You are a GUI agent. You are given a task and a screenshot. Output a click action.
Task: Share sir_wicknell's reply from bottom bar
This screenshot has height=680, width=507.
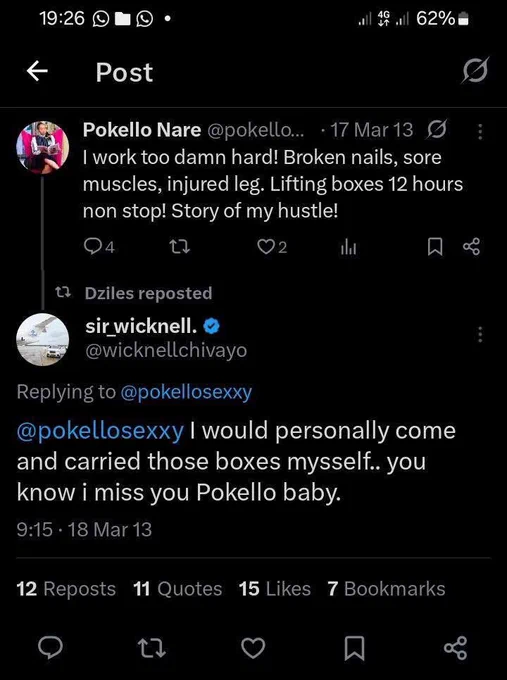455,648
